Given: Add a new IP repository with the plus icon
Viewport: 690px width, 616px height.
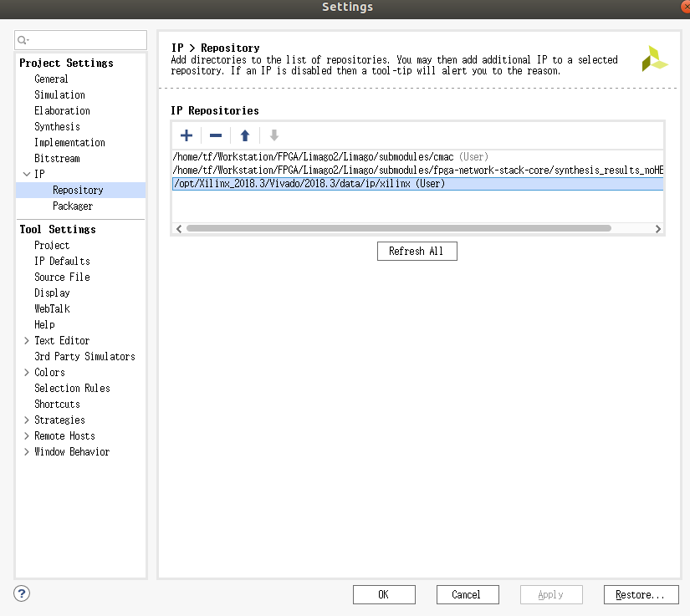Looking at the screenshot, I should (x=186, y=135).
